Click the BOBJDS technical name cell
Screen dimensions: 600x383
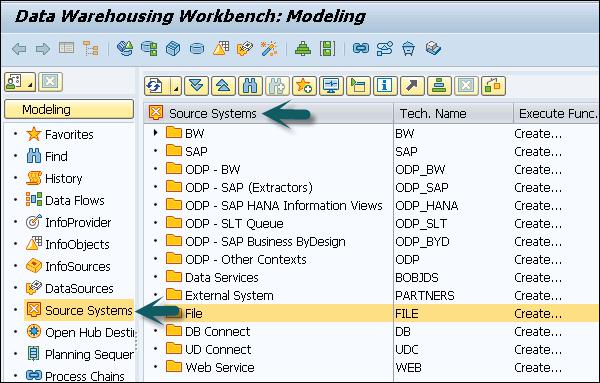click(x=417, y=277)
